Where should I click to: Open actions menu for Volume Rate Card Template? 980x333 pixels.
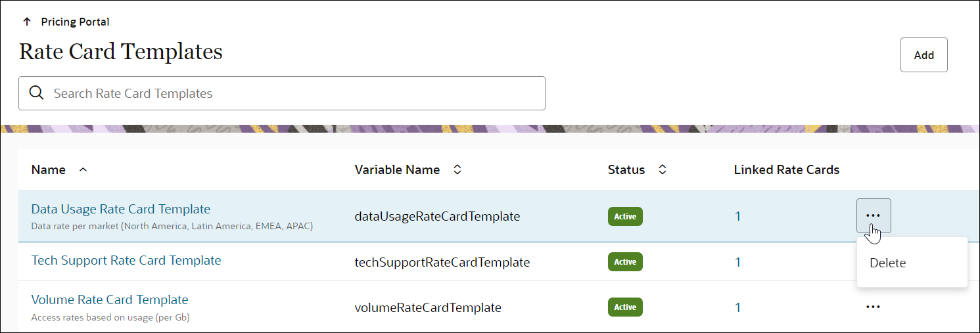pos(873,307)
